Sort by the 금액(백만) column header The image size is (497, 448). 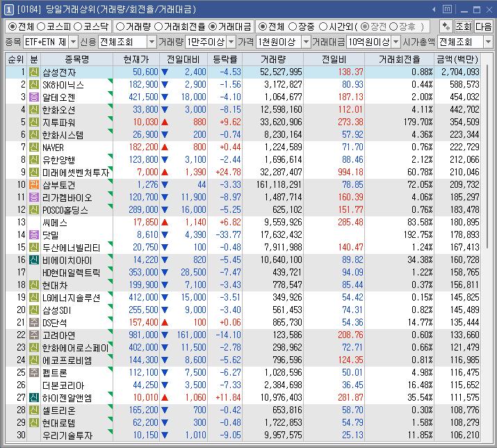457,59
